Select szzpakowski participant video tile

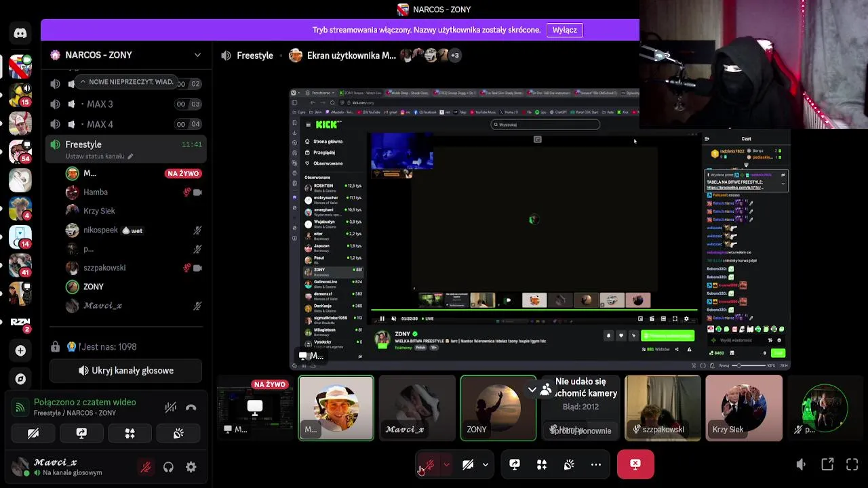(x=663, y=408)
